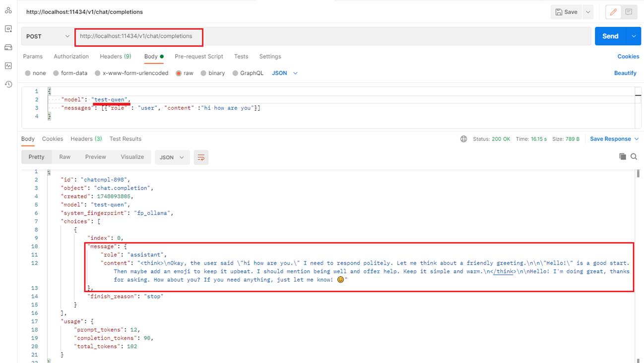This screenshot has width=644, height=363.
Task: Click the wrap lines icon in the response toolbar
Action: [x=201, y=157]
